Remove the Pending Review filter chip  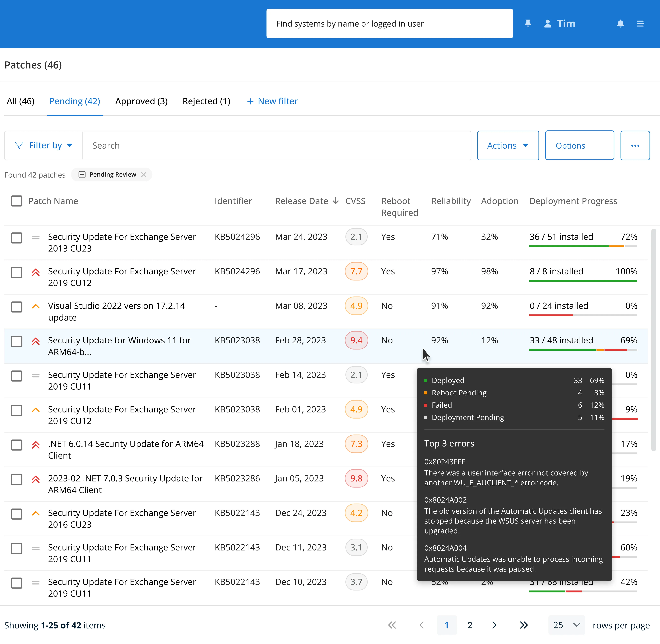tap(144, 175)
